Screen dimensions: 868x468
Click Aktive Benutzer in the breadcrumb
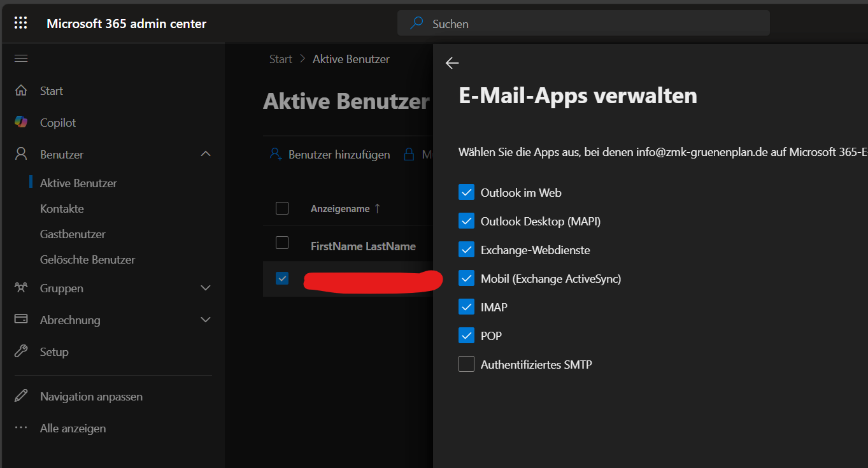(x=351, y=59)
